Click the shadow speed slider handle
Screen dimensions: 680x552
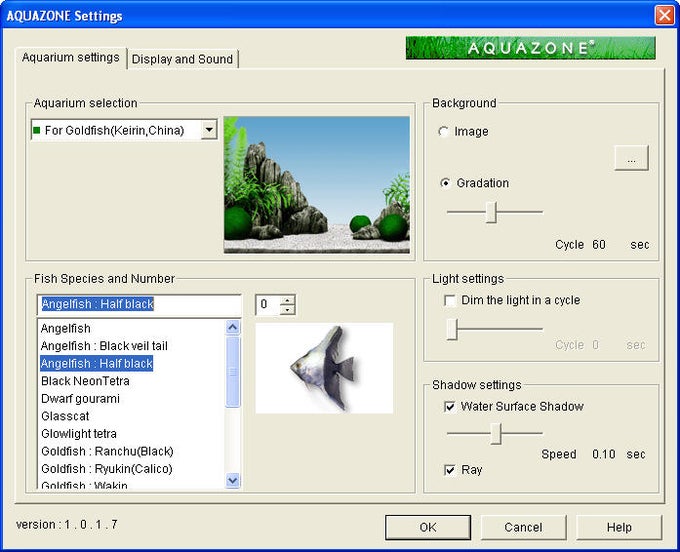click(x=496, y=434)
